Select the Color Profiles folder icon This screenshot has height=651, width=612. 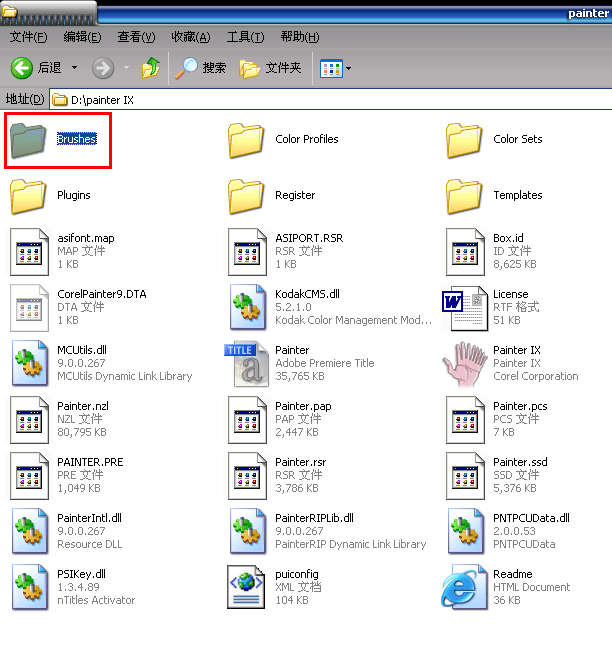pos(246,141)
